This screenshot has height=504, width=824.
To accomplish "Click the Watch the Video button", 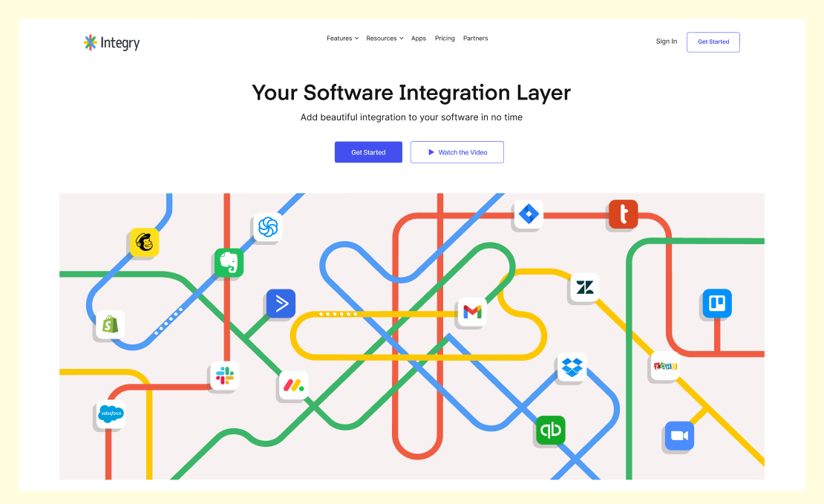I will 457,152.
